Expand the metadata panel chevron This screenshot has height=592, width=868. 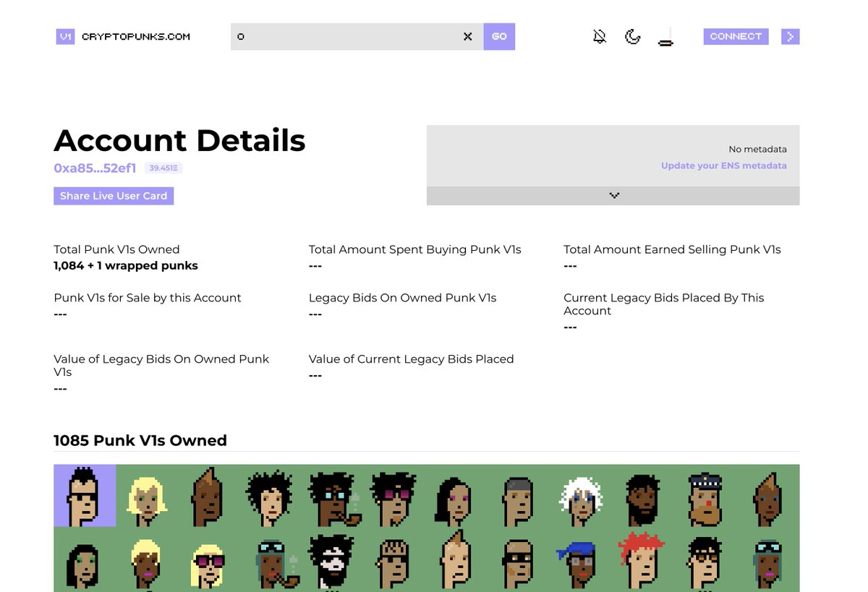click(x=613, y=195)
